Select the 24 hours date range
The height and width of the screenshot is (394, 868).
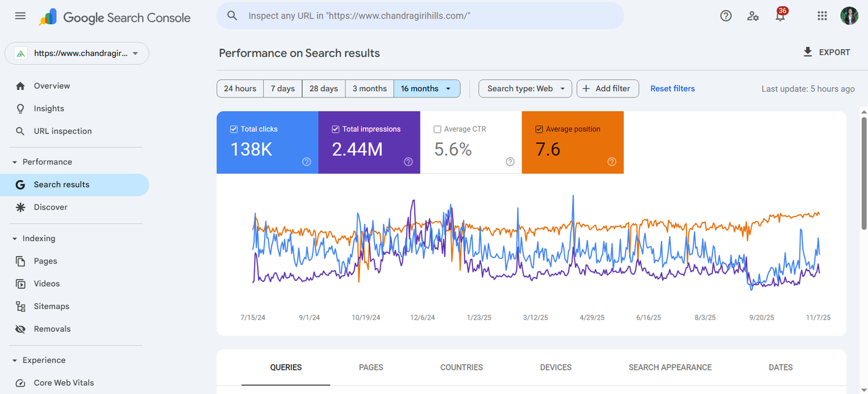[x=240, y=89]
